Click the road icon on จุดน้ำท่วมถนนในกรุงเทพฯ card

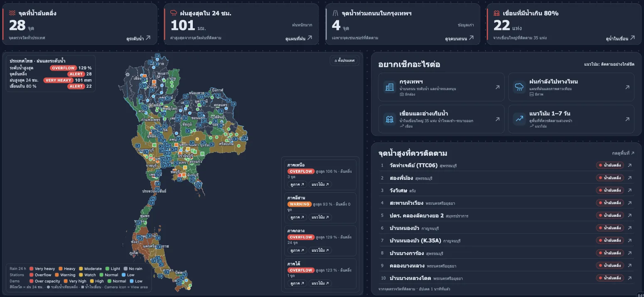click(x=335, y=13)
